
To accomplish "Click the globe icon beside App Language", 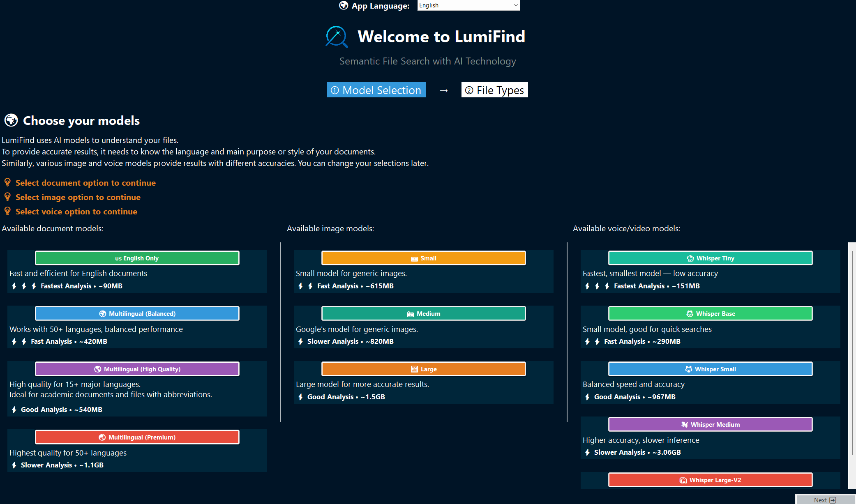I will (x=344, y=6).
